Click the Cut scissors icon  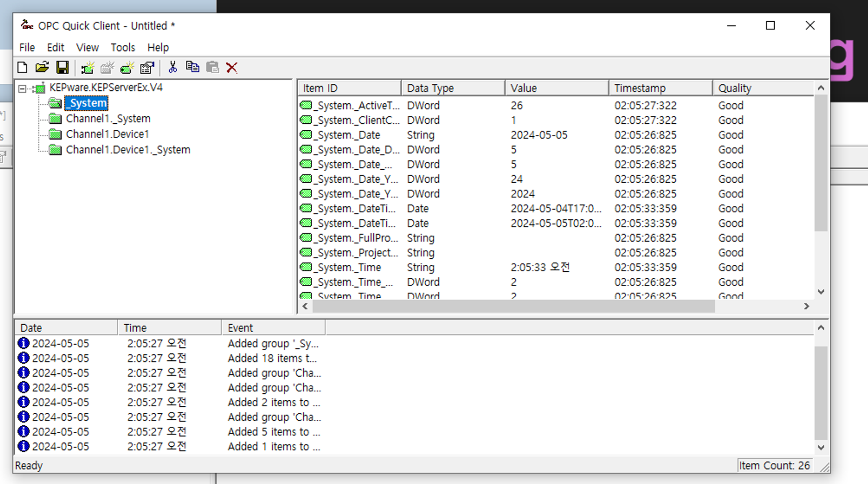173,67
